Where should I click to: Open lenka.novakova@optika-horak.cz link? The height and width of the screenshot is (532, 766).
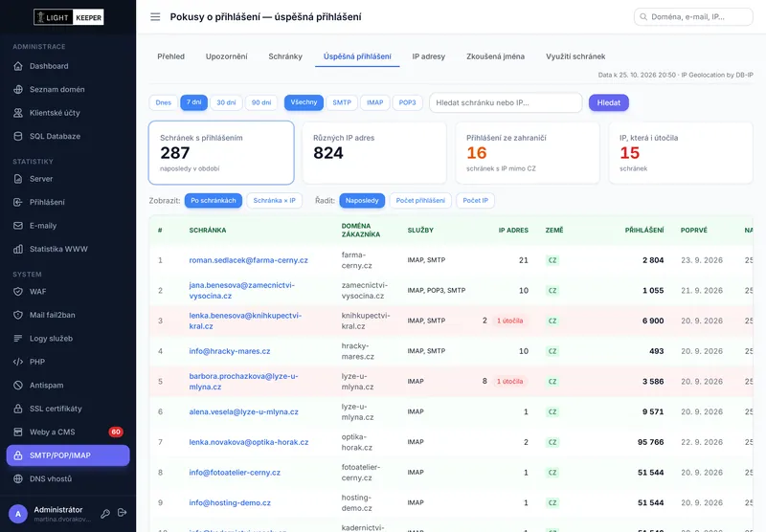click(249, 442)
